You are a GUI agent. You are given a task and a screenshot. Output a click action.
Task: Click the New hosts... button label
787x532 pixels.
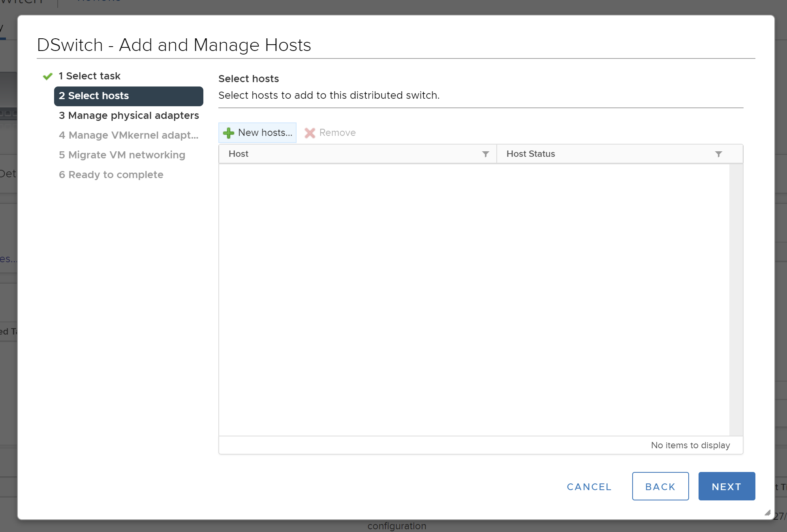point(265,133)
